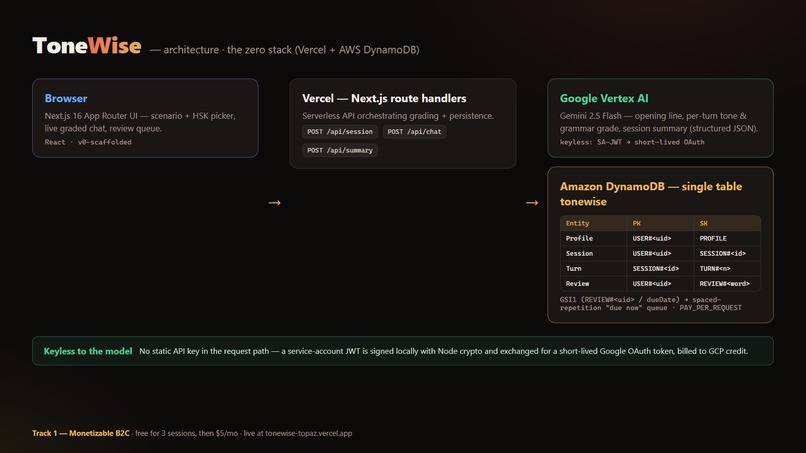Select the 'GSI1 (REVIEW#<uid> / dueDate)' footnote

coord(651,303)
